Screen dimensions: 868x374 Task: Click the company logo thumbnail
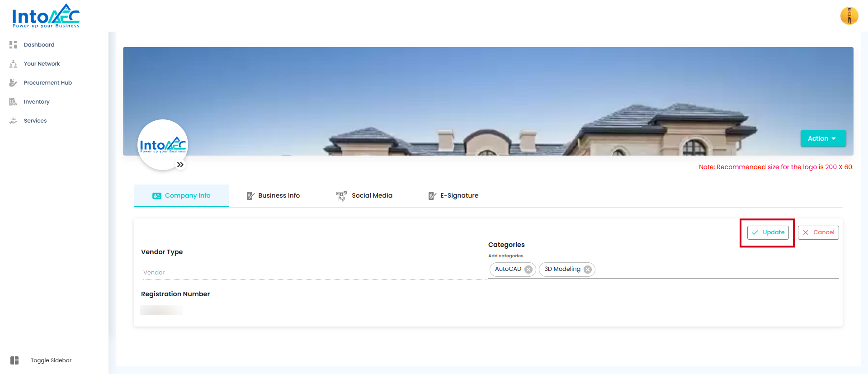click(163, 145)
